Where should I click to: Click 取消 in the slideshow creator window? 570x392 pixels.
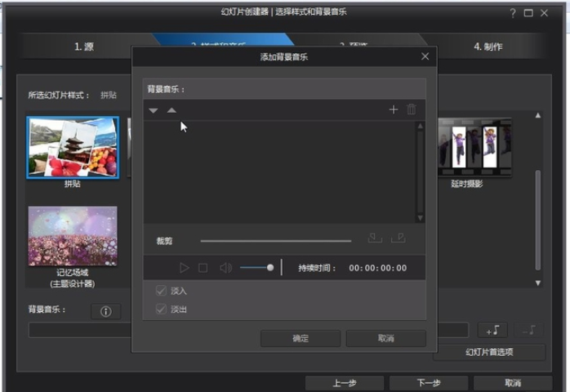tap(513, 383)
